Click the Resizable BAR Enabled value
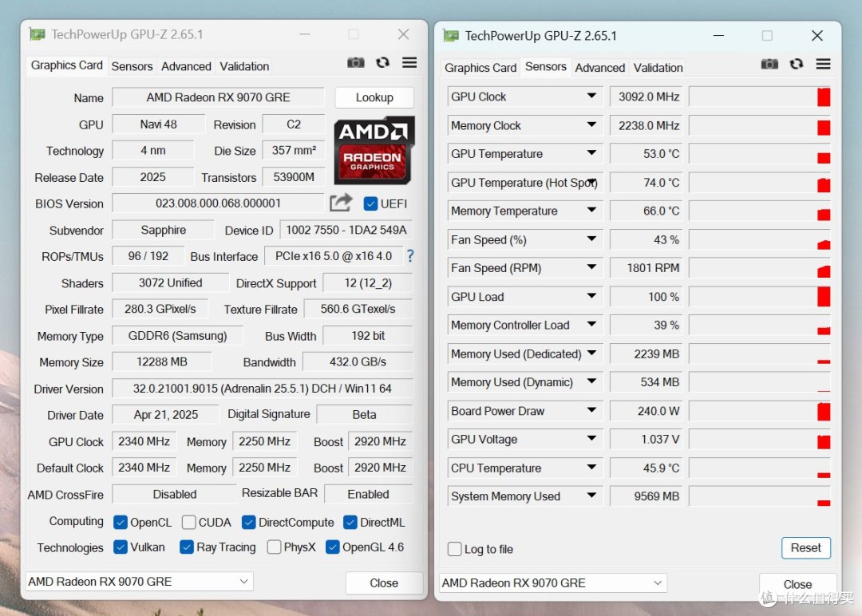The height and width of the screenshot is (616, 862). click(368, 494)
